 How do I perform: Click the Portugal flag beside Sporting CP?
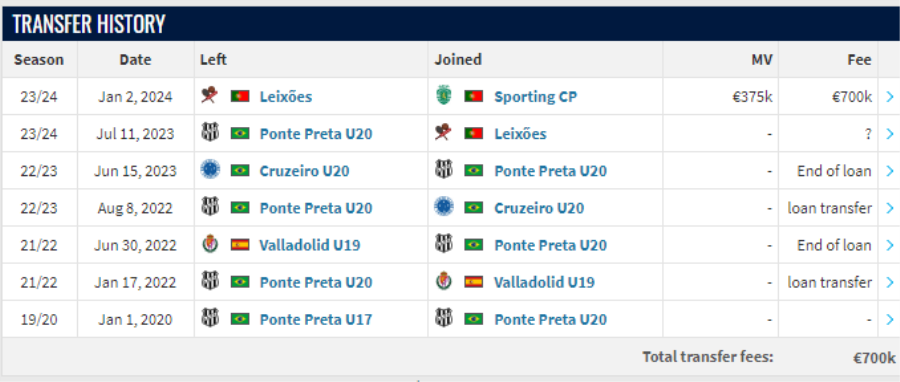474,96
